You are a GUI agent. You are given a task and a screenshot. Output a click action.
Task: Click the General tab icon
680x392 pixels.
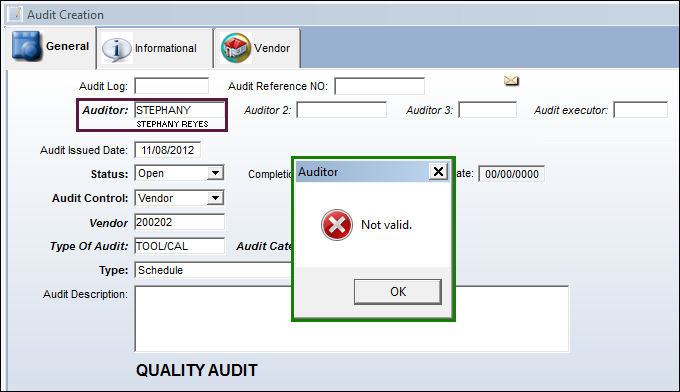[x=26, y=45]
